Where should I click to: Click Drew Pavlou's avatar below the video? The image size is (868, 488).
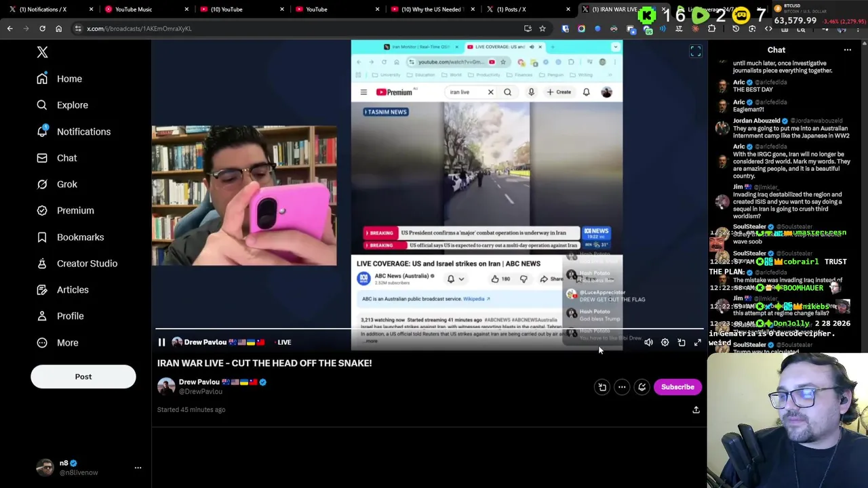(x=166, y=387)
